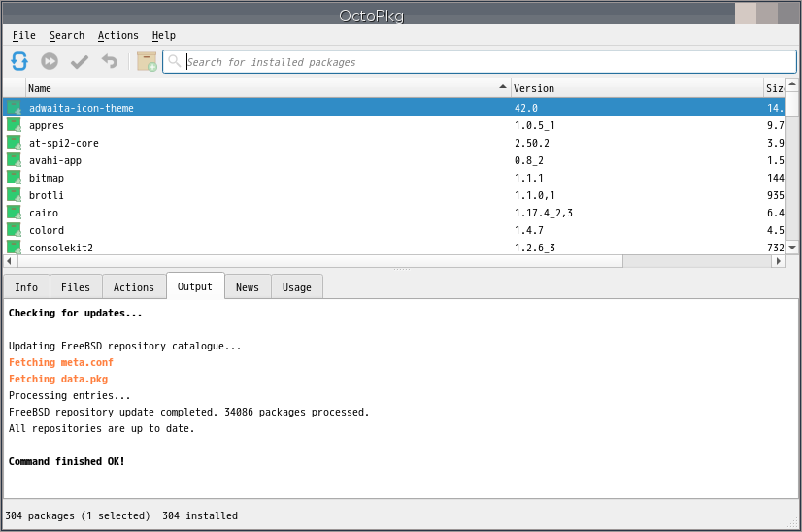802x532 pixels.
Task: Sort by the Version column header
Action: 637,88
